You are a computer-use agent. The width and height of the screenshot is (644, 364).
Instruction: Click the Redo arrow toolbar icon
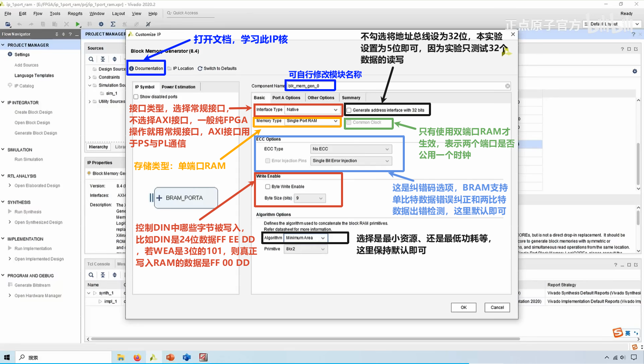31,24
